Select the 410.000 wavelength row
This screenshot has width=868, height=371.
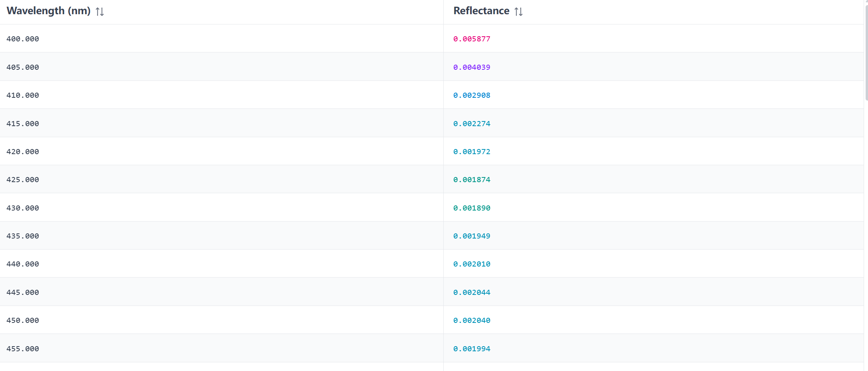(432, 95)
